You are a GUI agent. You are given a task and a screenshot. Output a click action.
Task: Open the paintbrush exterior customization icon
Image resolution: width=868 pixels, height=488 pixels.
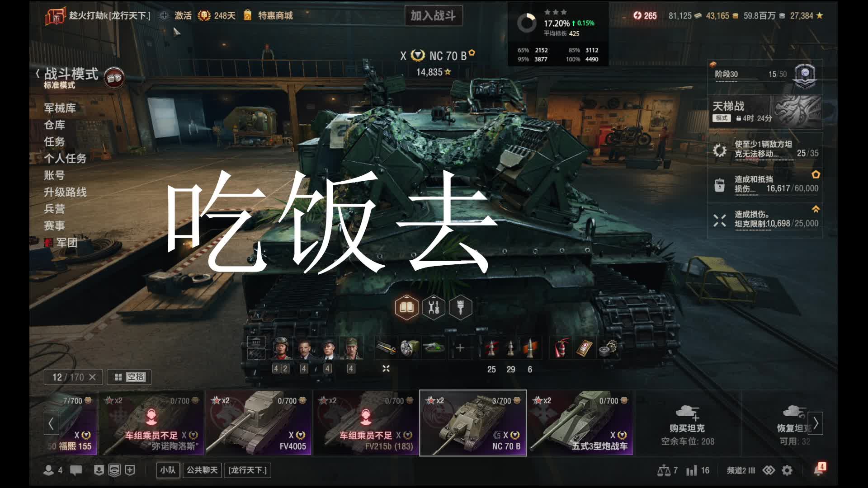[461, 308]
